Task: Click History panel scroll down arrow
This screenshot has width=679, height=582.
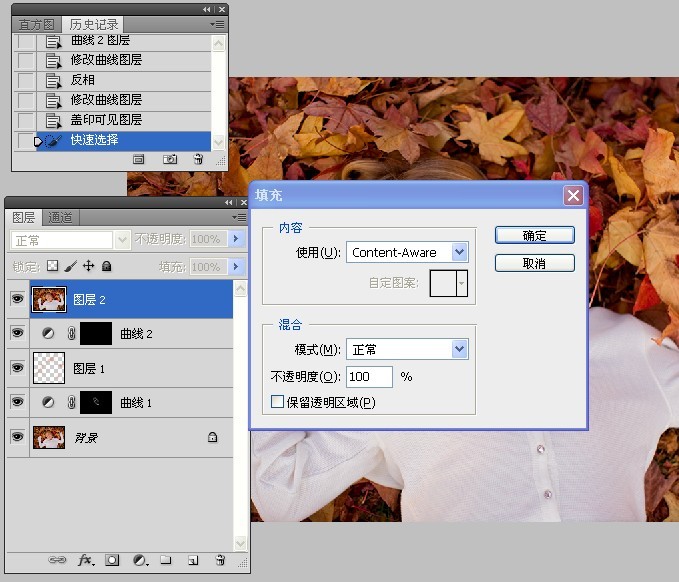Action: pos(219,142)
